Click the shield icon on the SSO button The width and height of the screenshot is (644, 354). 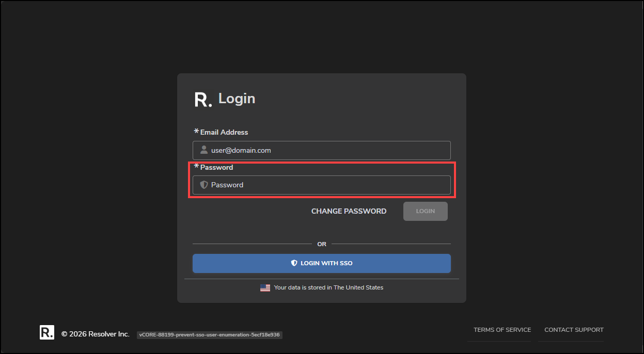[x=294, y=263]
